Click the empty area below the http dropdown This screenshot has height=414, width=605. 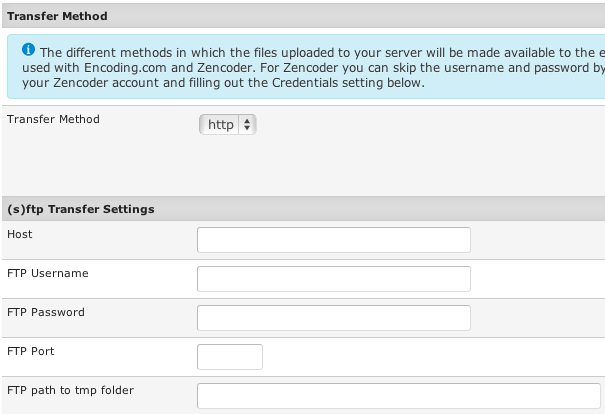coord(300,165)
